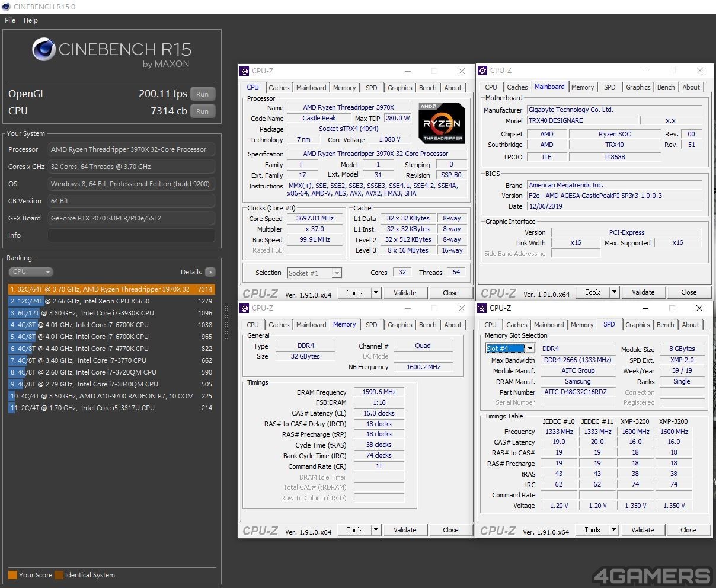
Task: Close the CPU-Z Memory window
Action: tap(461, 308)
